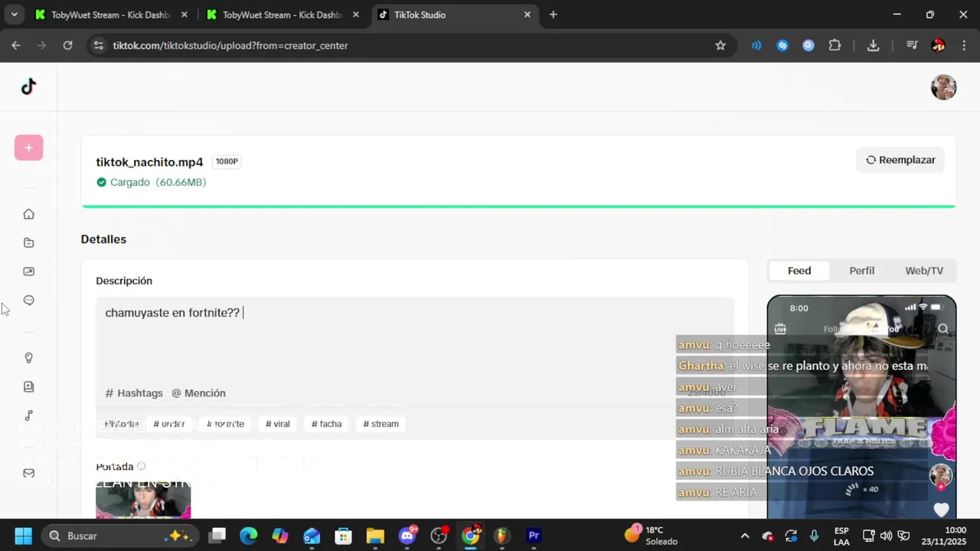The width and height of the screenshot is (980, 551).
Task: Click the taskbar microphone tray icon
Action: click(x=814, y=536)
